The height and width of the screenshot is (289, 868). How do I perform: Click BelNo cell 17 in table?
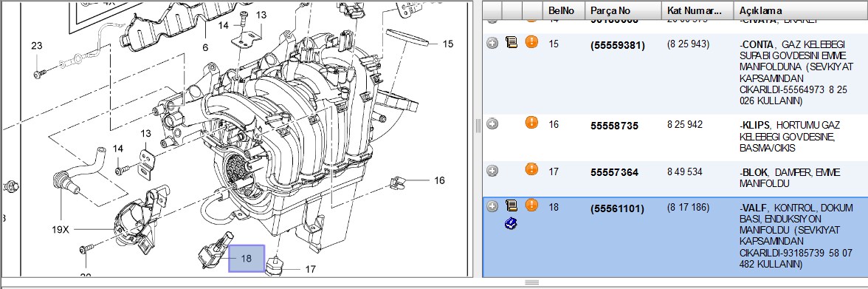click(x=554, y=171)
